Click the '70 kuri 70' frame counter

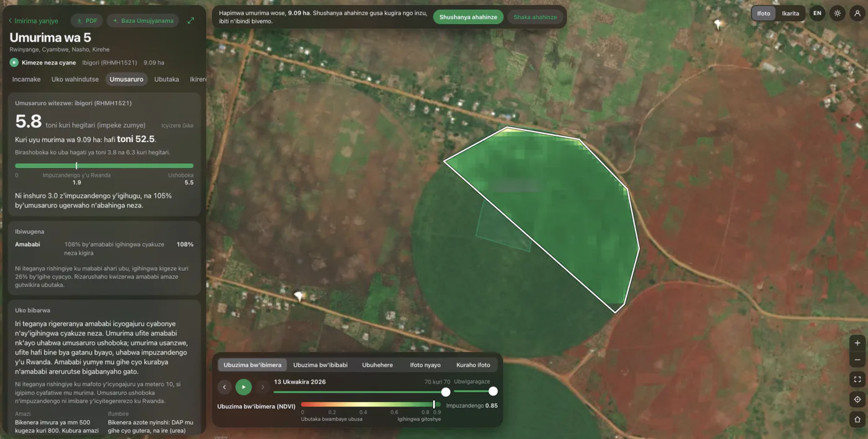click(x=437, y=382)
